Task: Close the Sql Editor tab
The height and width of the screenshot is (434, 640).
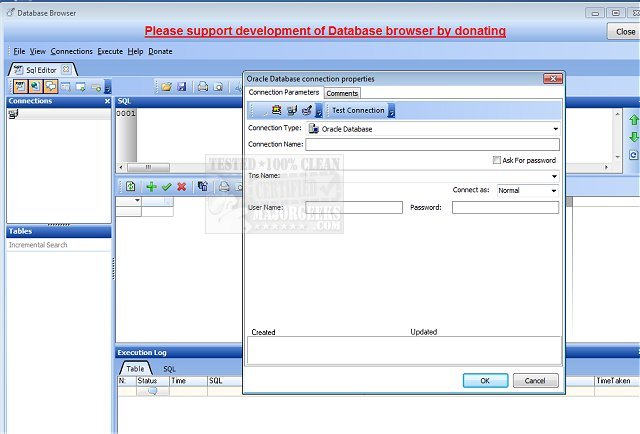Action: pos(66,70)
